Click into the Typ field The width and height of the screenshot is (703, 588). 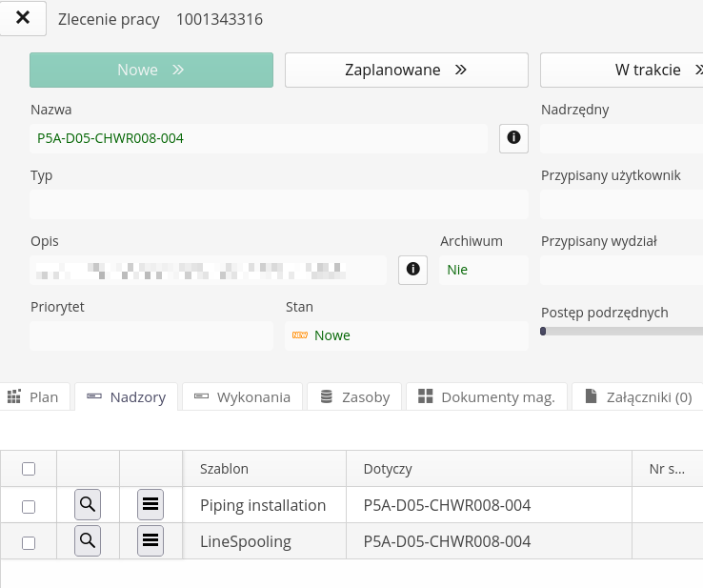point(278,205)
